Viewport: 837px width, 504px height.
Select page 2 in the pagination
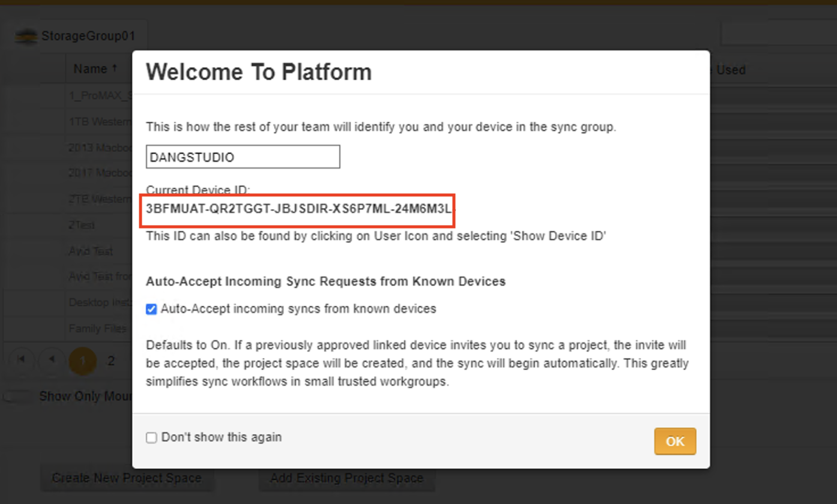coord(110,361)
